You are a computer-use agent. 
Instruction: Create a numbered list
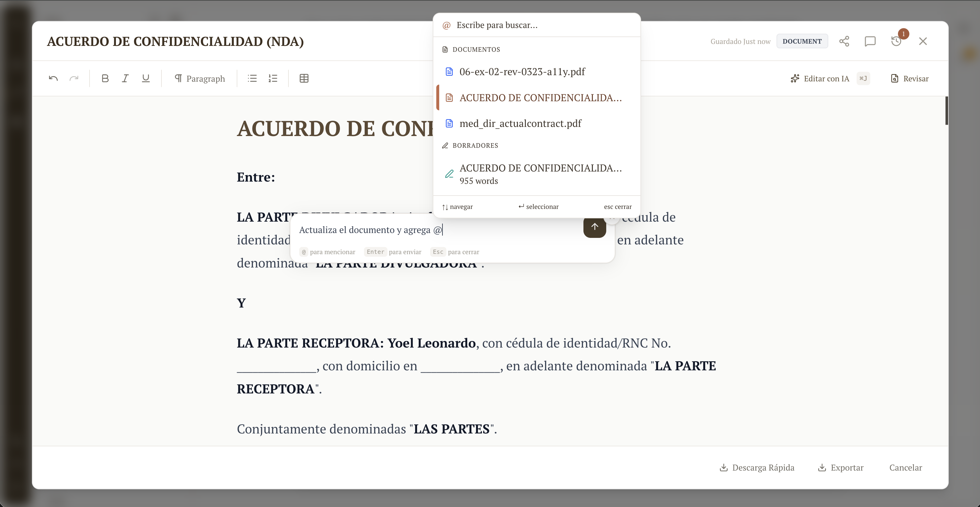(273, 78)
